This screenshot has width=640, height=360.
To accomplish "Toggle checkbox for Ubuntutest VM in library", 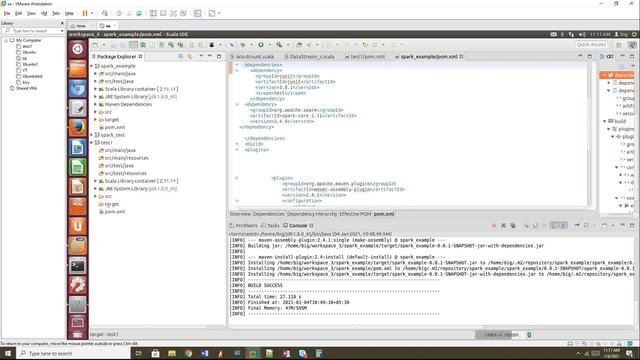I will [18, 76].
